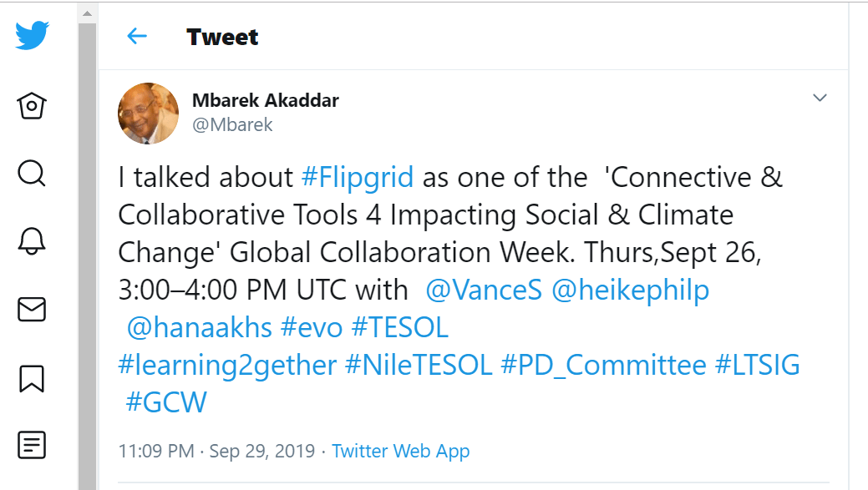Open the @hanaakhs mention
The image size is (868, 490).
tap(199, 327)
